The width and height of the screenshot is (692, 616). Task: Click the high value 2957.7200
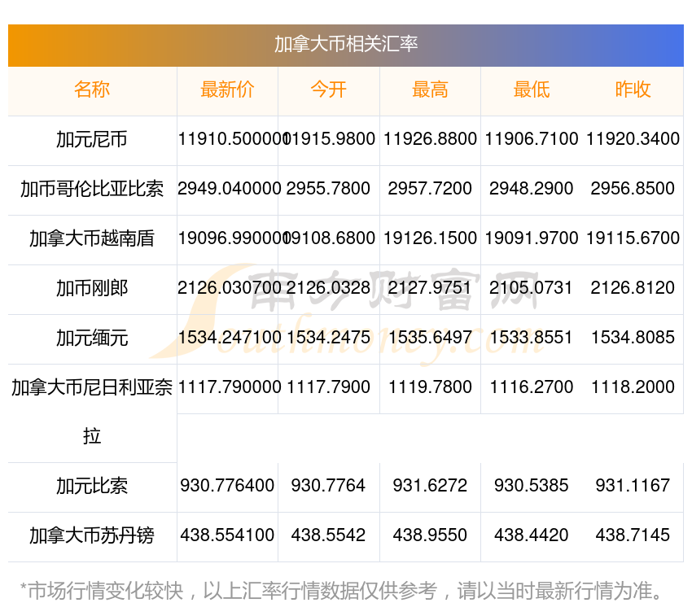430,189
